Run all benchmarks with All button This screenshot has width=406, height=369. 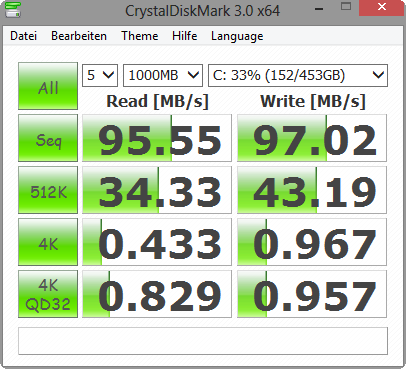tap(48, 86)
